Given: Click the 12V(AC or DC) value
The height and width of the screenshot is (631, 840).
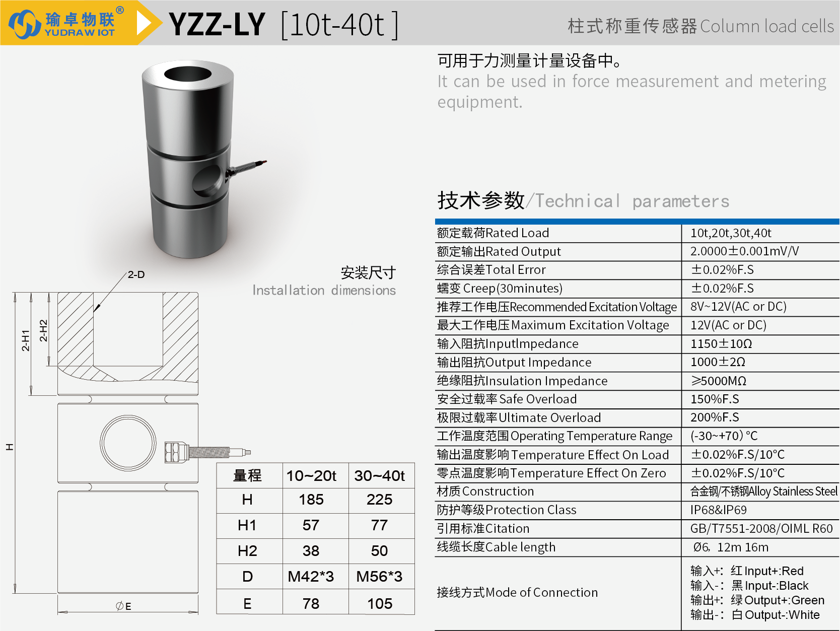Looking at the screenshot, I should coord(728,325).
